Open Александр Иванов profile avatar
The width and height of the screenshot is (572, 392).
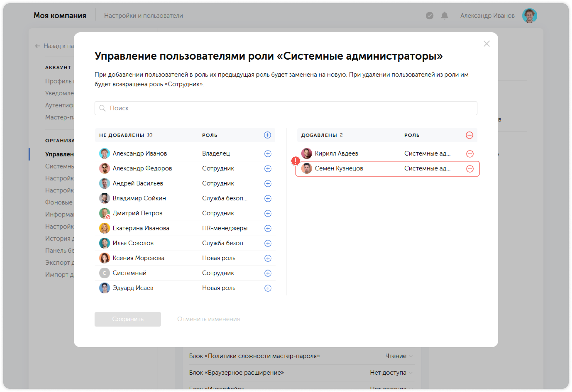(529, 16)
